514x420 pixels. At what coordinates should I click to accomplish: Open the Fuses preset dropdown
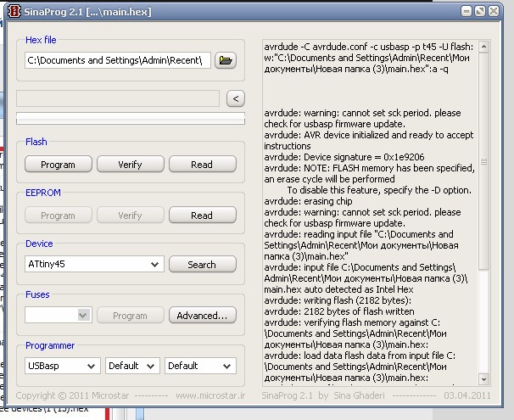(58, 315)
